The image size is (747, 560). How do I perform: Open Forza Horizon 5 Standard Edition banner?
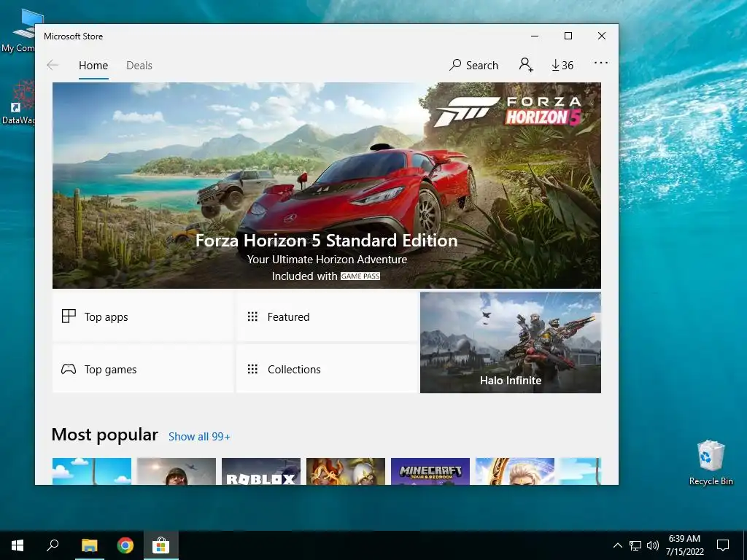tap(326, 185)
